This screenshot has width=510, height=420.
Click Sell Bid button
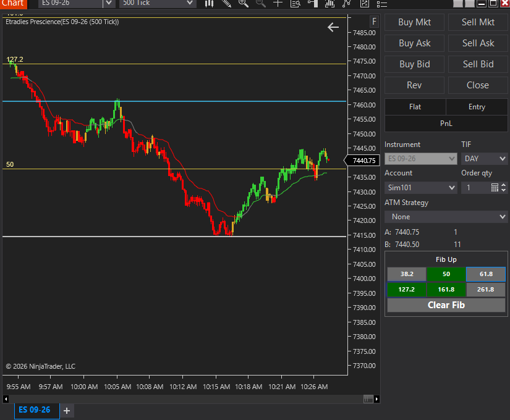(478, 64)
